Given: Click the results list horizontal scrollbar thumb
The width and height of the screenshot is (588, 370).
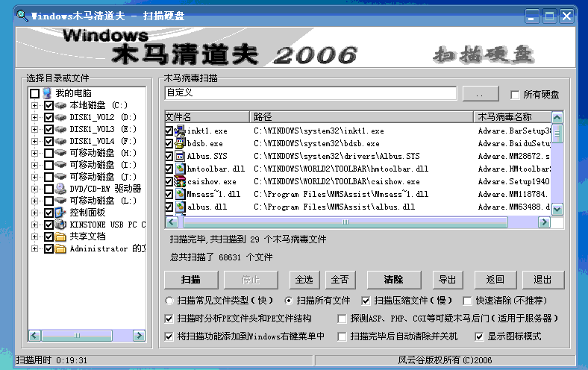Looking at the screenshot, I should [x=345, y=222].
